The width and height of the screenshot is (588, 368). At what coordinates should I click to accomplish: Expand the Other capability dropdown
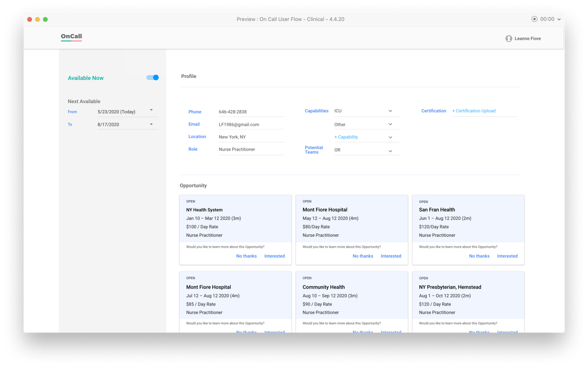click(390, 124)
